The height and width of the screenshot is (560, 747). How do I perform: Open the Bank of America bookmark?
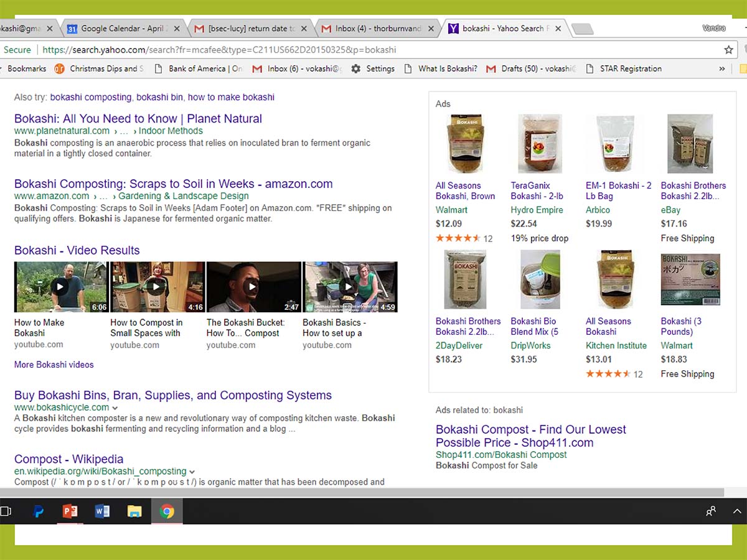click(198, 68)
